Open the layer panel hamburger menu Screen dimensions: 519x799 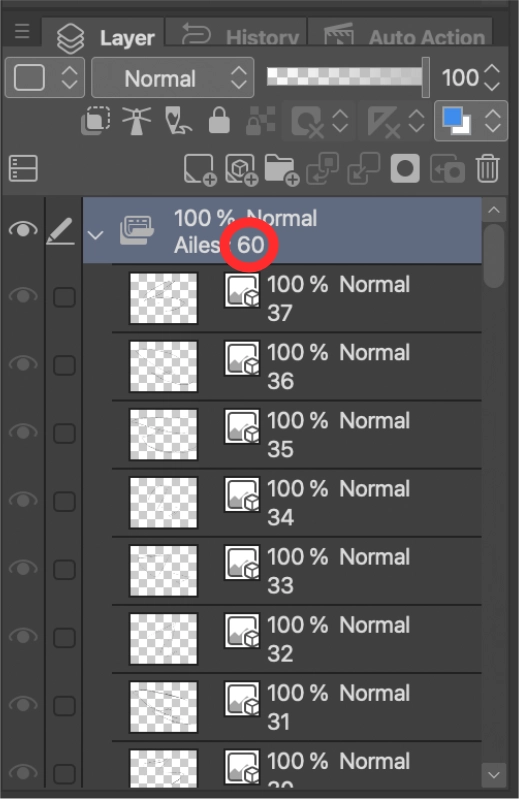point(22,32)
